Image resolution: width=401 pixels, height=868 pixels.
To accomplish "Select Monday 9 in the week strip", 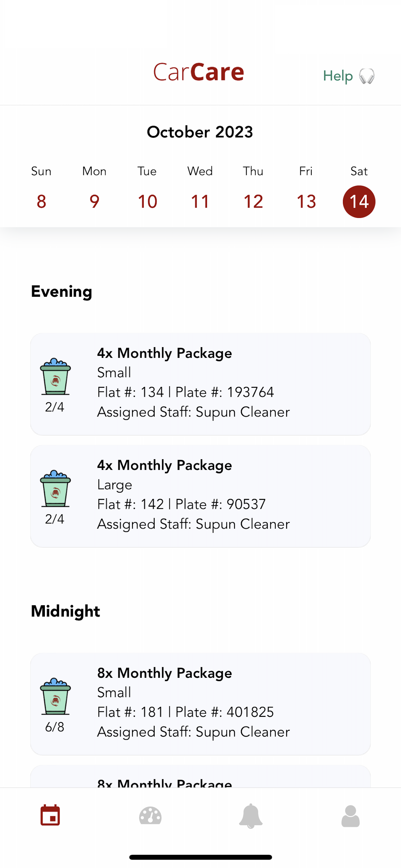I will 94,201.
